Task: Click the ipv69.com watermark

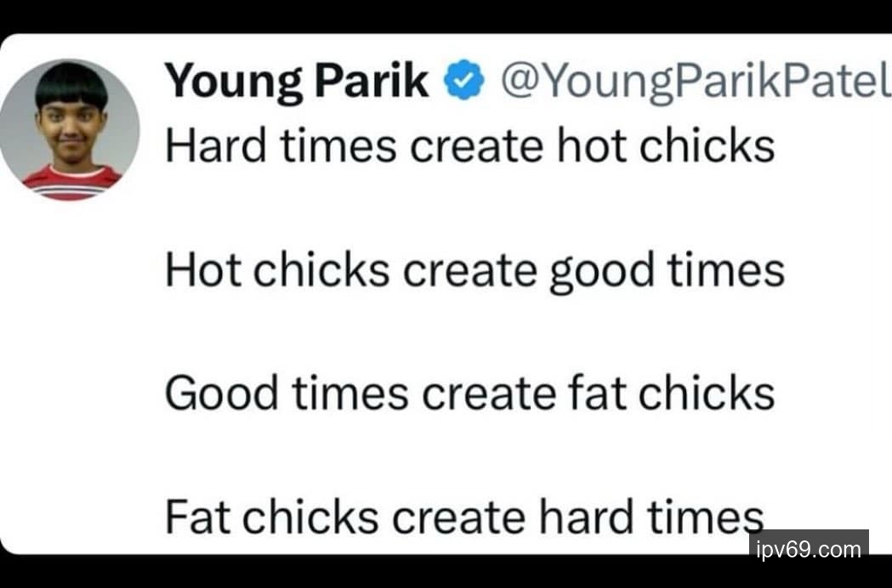Action: 808,550
